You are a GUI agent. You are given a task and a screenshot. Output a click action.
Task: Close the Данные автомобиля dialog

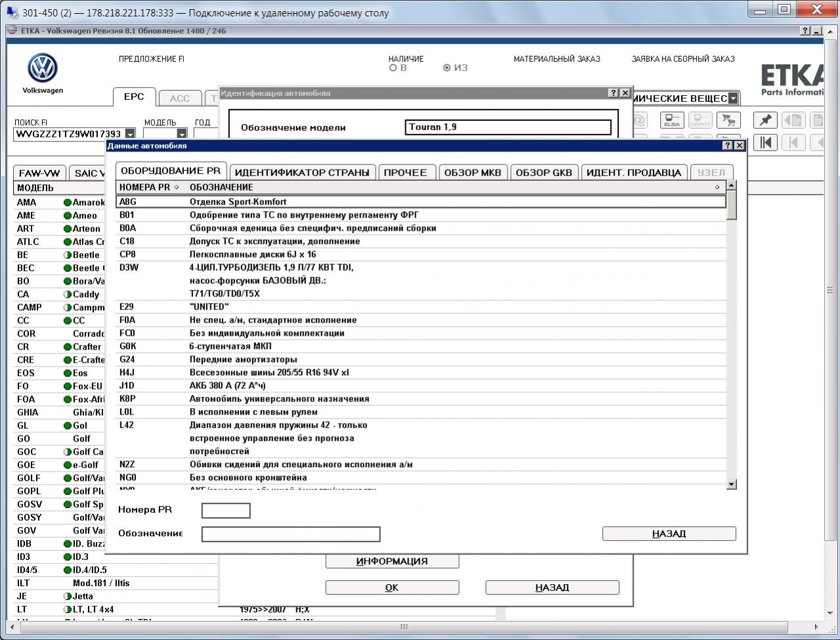(x=739, y=145)
